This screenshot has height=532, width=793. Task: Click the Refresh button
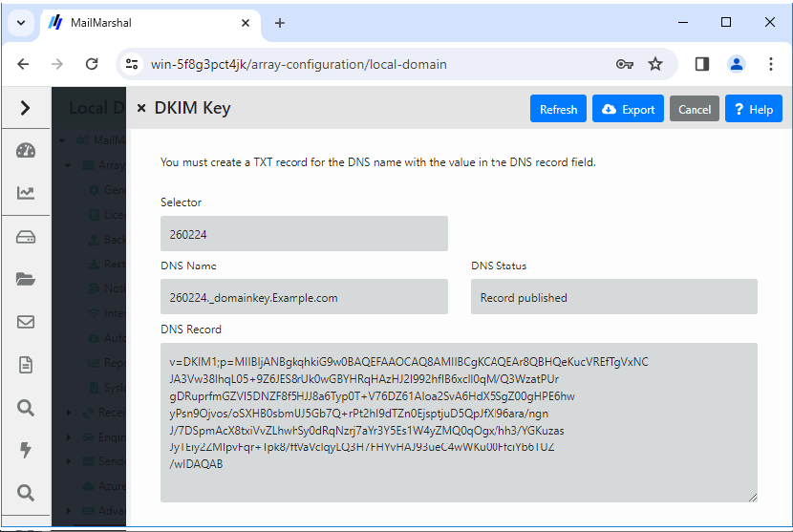[x=558, y=109]
